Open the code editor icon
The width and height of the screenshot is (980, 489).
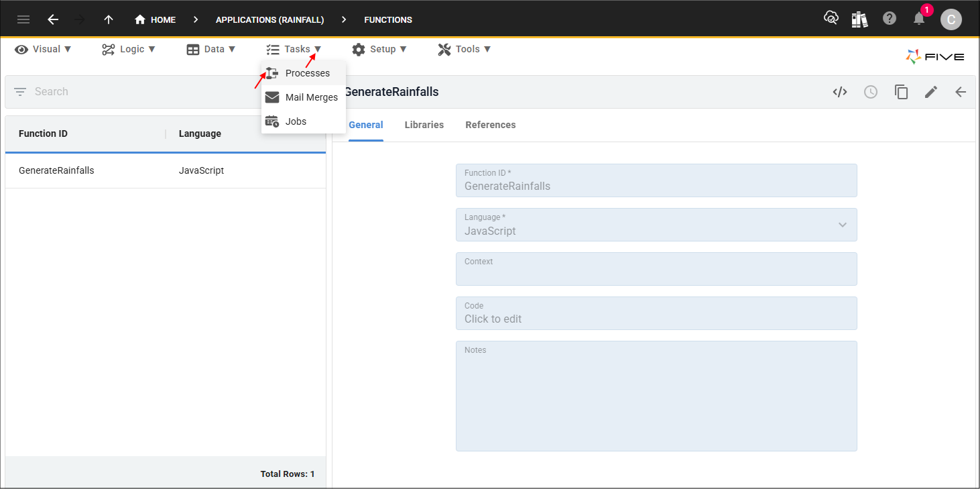pyautogui.click(x=840, y=92)
